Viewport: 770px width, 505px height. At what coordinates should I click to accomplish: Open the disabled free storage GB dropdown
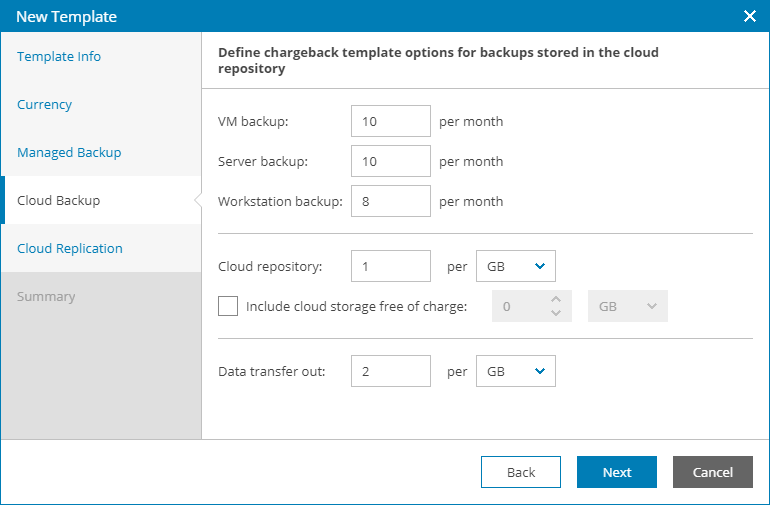tap(628, 306)
